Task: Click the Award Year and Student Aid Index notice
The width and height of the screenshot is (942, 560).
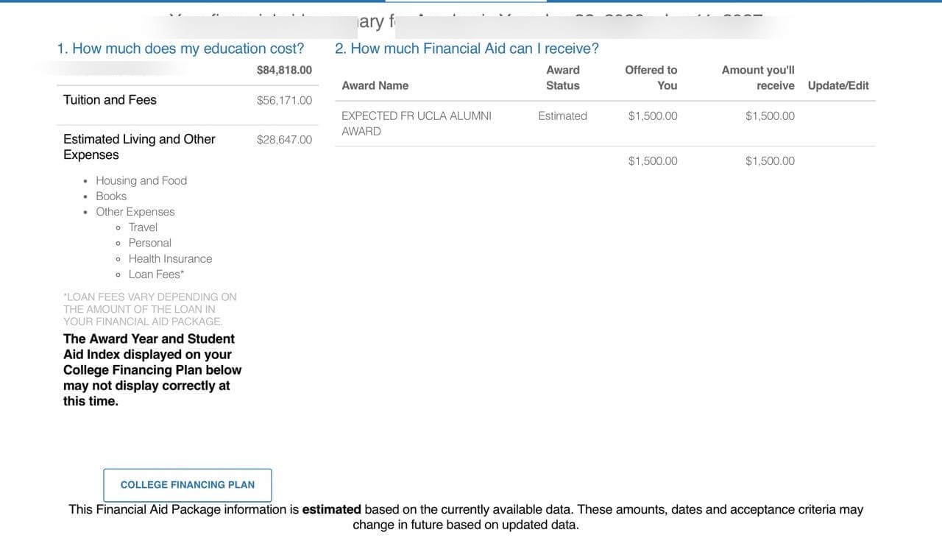Action: [x=152, y=370]
